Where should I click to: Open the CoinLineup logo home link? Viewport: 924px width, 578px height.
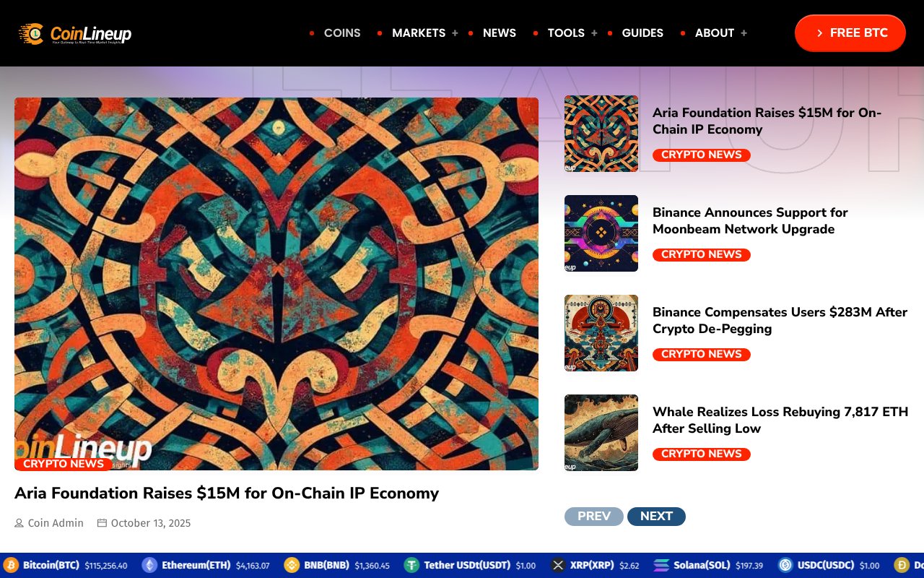click(75, 33)
